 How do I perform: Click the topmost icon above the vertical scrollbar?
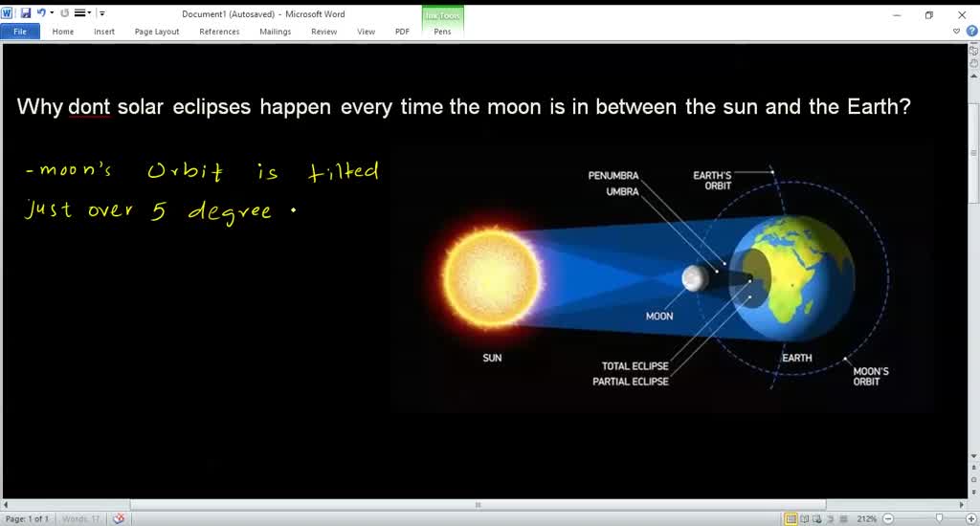(x=973, y=51)
